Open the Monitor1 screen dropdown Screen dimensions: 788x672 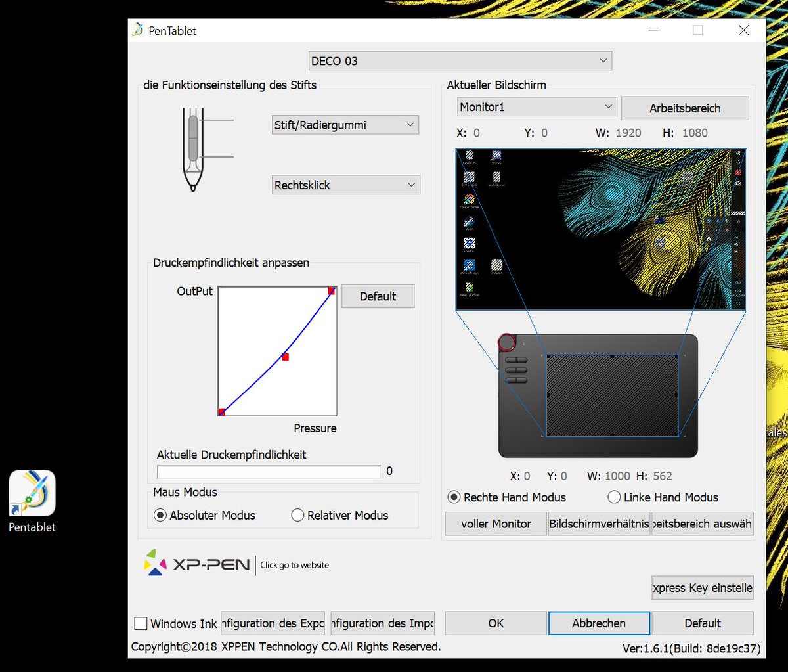click(537, 106)
